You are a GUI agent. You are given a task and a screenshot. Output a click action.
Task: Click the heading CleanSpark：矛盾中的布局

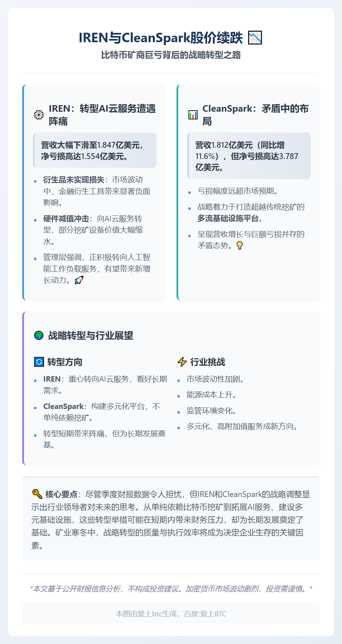coord(256,115)
